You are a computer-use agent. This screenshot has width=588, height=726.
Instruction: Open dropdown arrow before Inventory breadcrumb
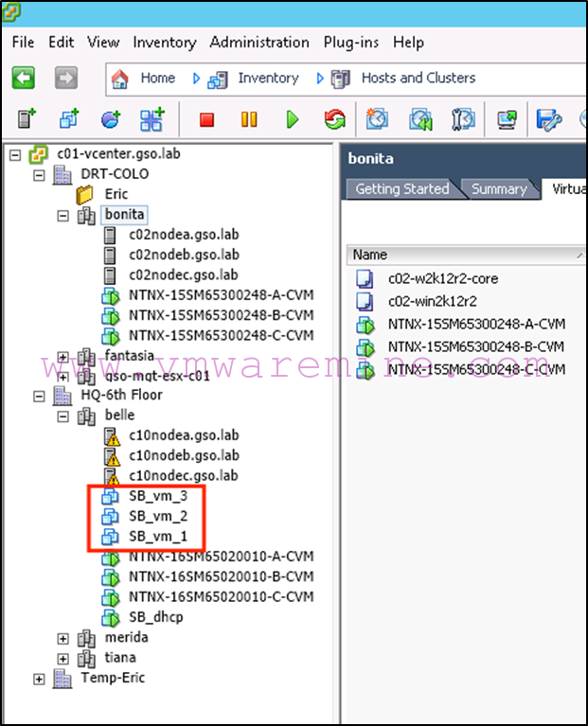click(x=196, y=79)
